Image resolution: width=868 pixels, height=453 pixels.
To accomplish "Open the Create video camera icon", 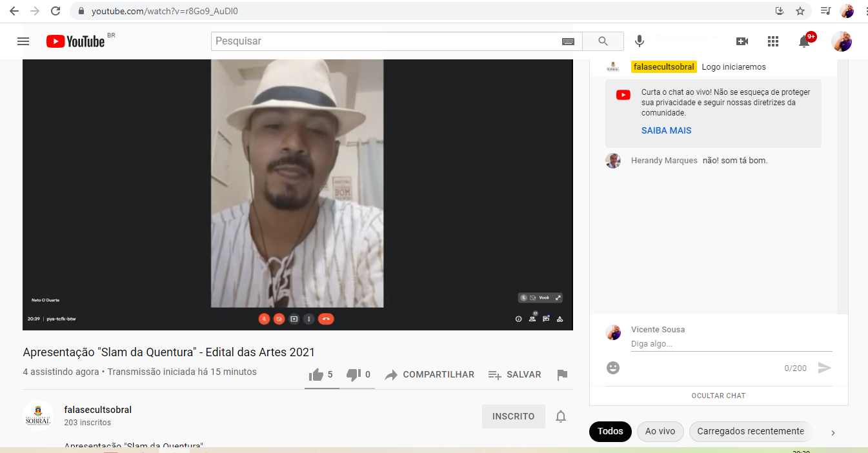I will pyautogui.click(x=742, y=41).
